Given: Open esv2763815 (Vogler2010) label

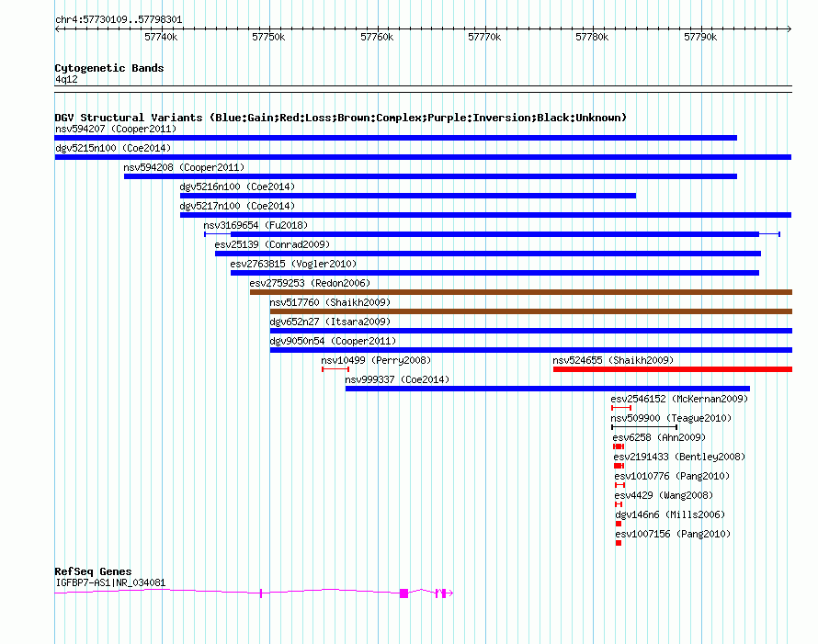Looking at the screenshot, I should tap(294, 264).
